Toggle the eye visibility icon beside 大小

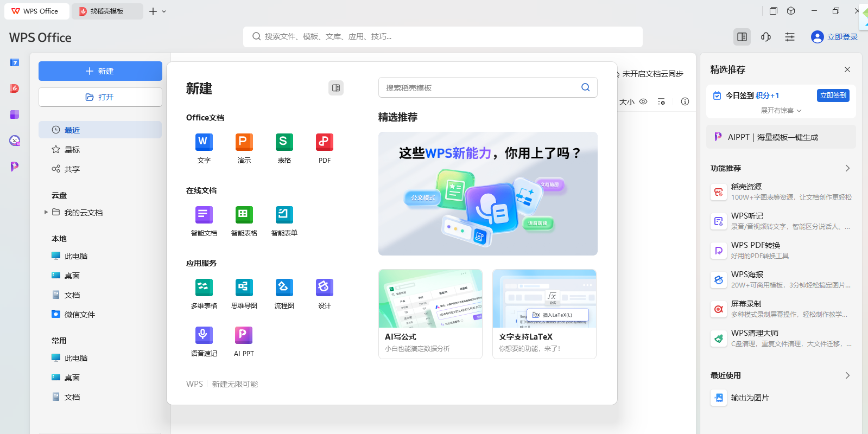coord(643,101)
